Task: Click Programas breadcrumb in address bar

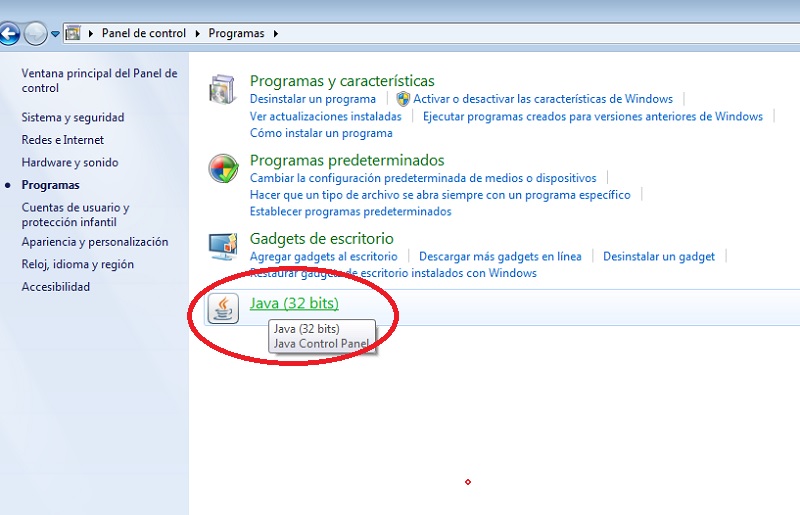Action: click(x=236, y=33)
